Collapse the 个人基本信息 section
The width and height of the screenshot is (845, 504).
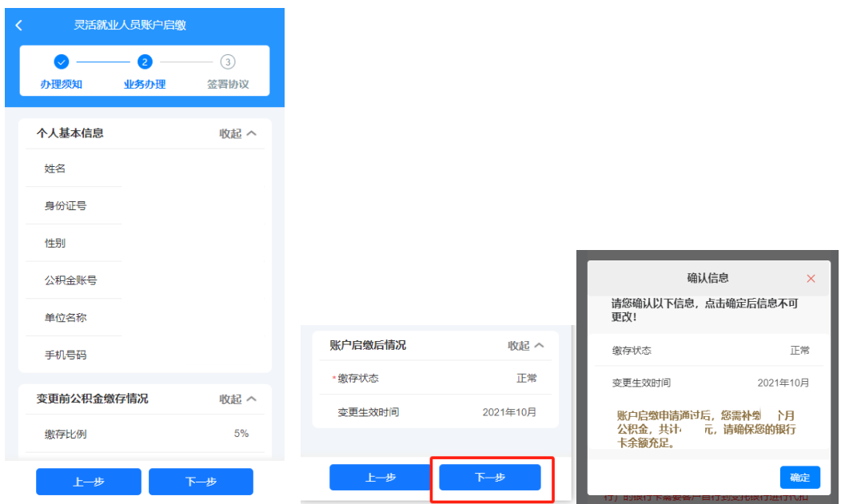point(238,133)
